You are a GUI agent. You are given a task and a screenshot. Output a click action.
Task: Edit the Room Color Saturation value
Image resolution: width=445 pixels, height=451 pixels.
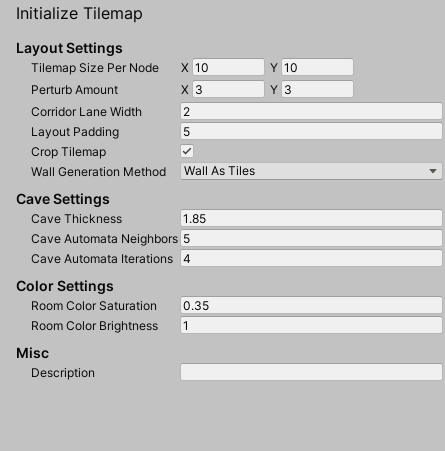tap(311, 305)
